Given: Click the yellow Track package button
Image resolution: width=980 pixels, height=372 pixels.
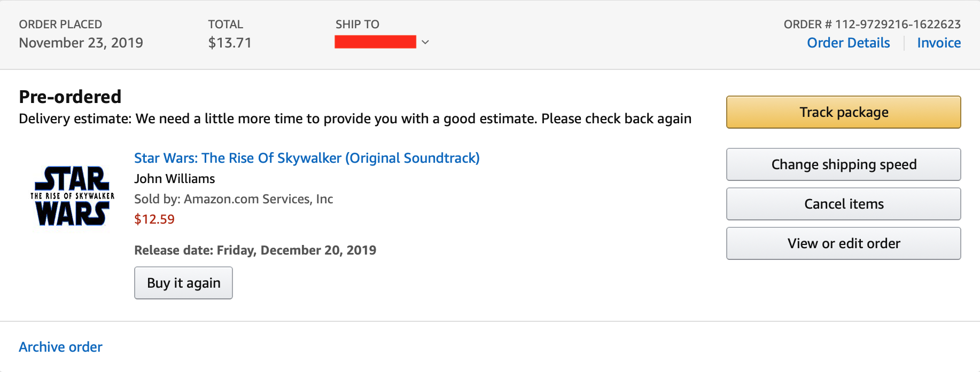Looking at the screenshot, I should [x=843, y=112].
